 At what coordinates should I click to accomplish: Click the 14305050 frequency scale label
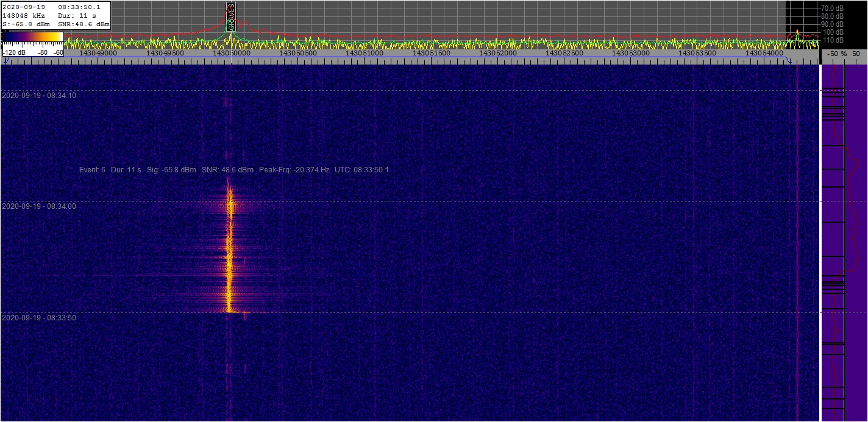(x=297, y=54)
